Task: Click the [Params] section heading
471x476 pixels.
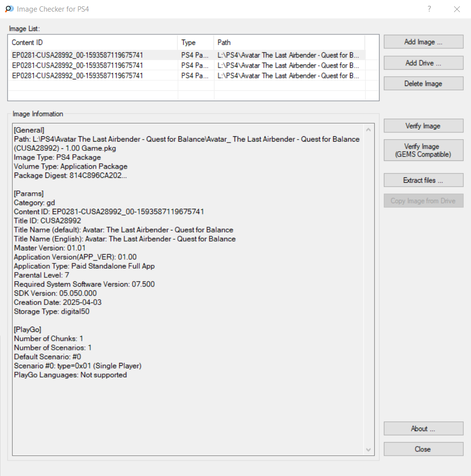Action: 29,194
